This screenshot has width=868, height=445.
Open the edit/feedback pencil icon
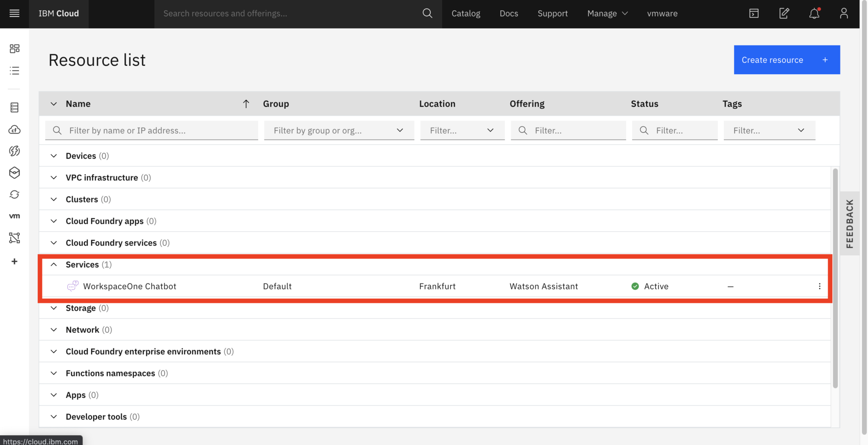pos(784,13)
